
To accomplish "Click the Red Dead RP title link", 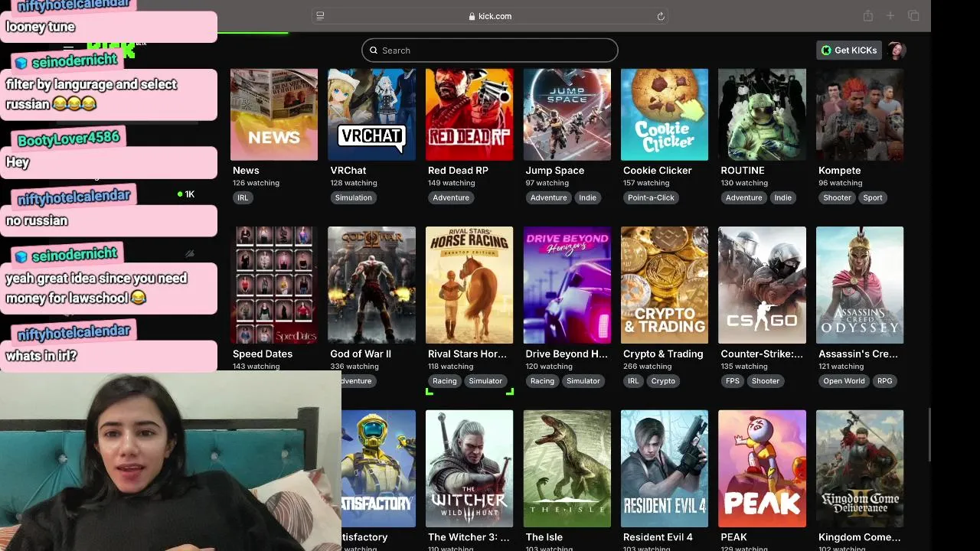I will [458, 171].
